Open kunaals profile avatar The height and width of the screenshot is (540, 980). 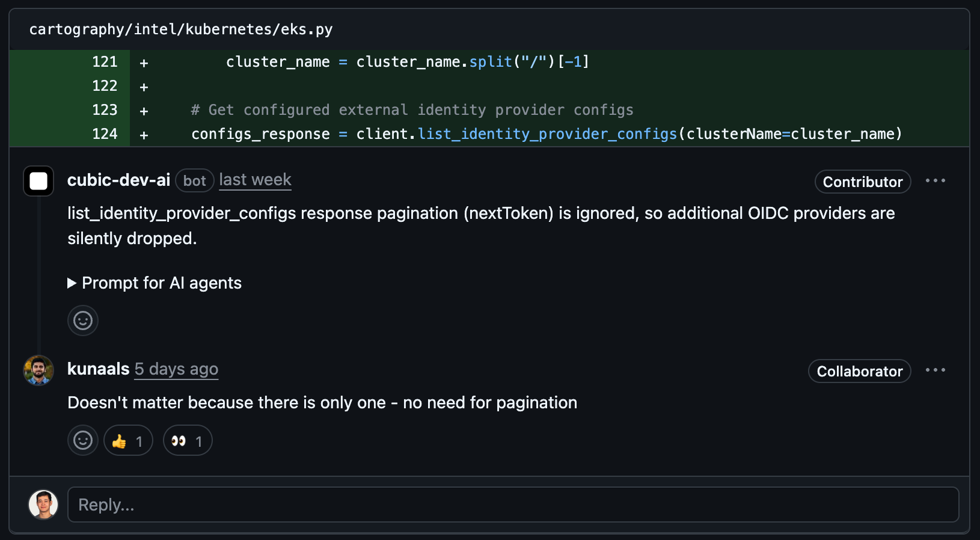pyautogui.click(x=38, y=370)
